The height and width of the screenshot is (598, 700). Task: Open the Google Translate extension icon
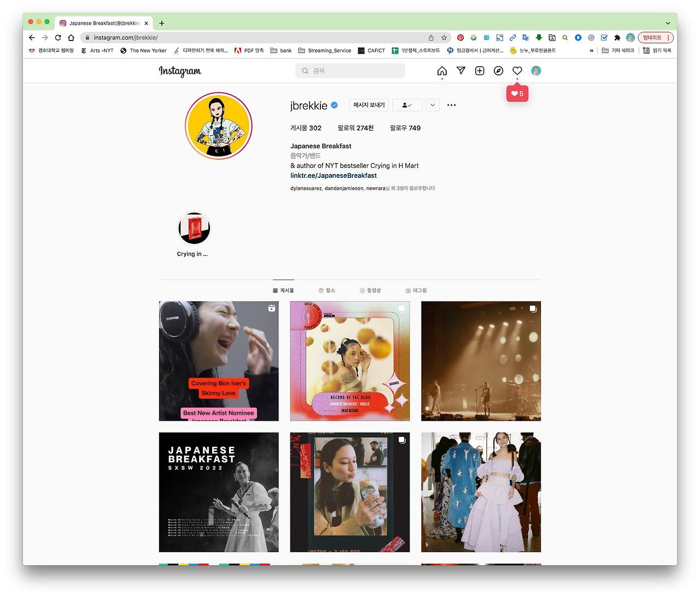pyautogui.click(x=526, y=38)
